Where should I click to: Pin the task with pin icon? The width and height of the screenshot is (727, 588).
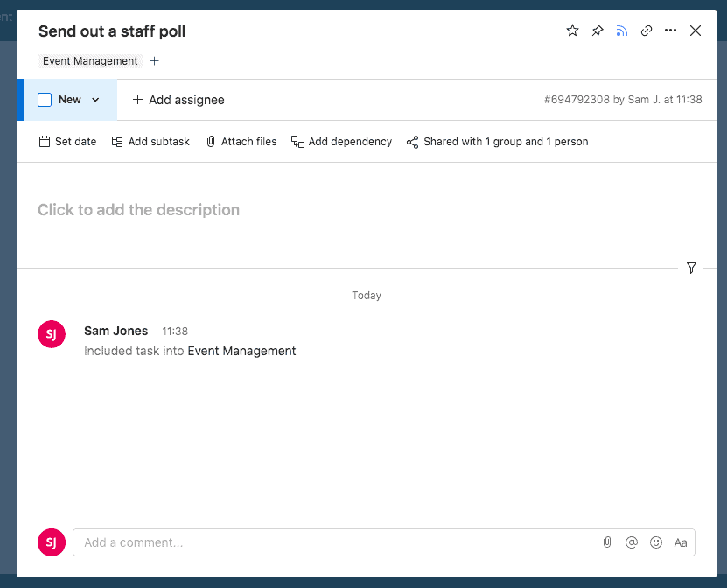click(x=597, y=31)
